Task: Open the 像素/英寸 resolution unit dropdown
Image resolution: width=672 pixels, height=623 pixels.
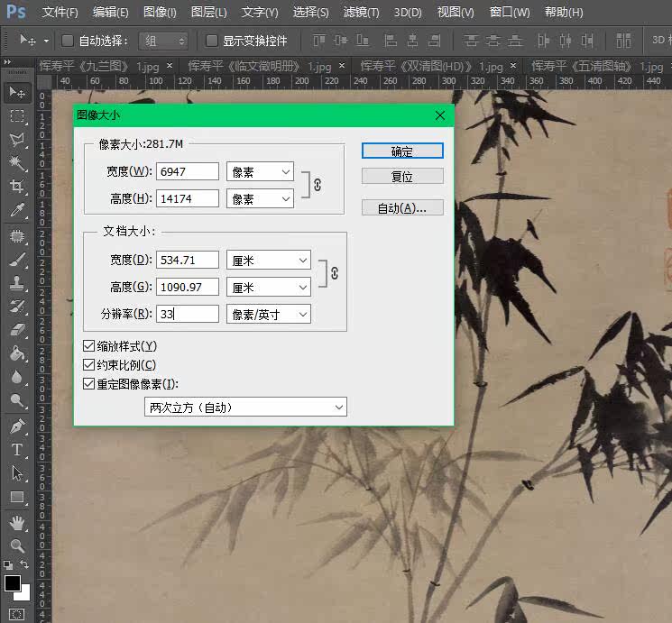Action: coord(269,314)
